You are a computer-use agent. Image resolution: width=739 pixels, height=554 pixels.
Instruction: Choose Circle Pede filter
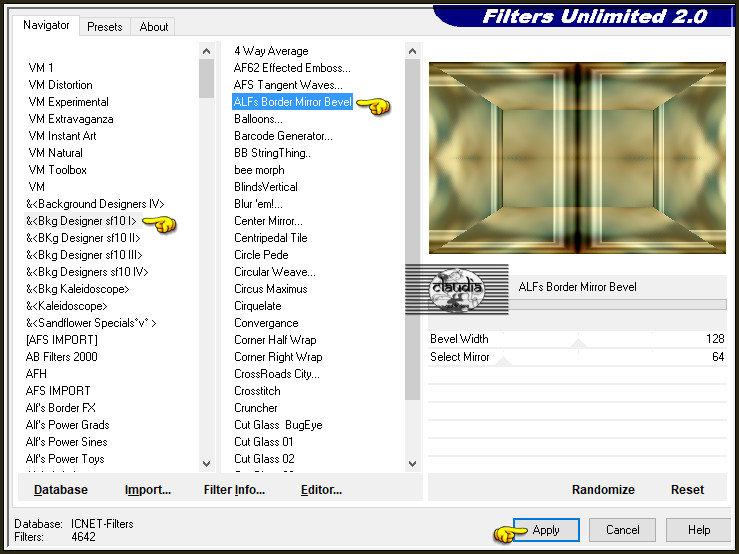261,255
